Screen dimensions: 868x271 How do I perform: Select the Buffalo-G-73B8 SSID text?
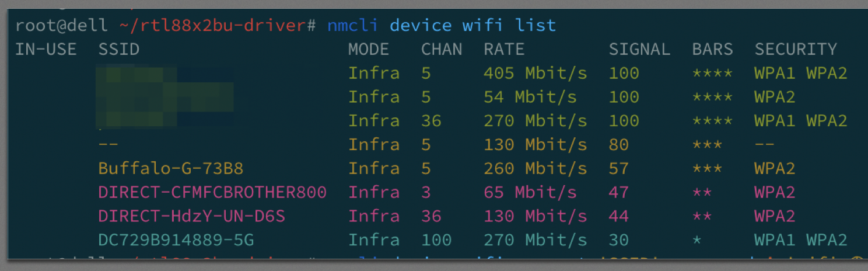(x=170, y=168)
